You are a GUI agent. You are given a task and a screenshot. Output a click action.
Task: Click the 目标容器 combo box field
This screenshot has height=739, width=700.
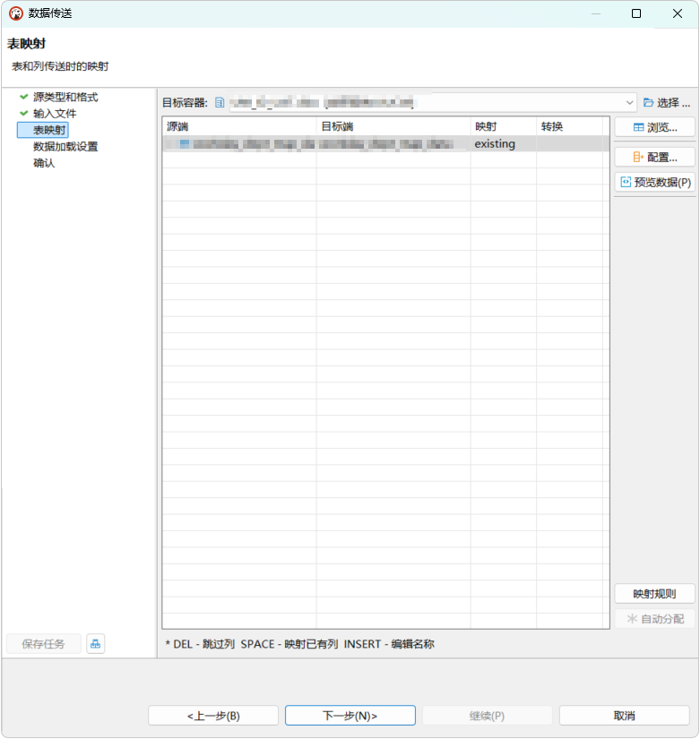coord(433,102)
